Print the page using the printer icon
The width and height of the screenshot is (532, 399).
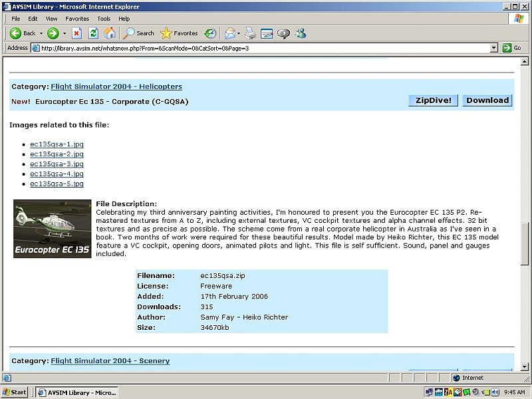coord(250,33)
